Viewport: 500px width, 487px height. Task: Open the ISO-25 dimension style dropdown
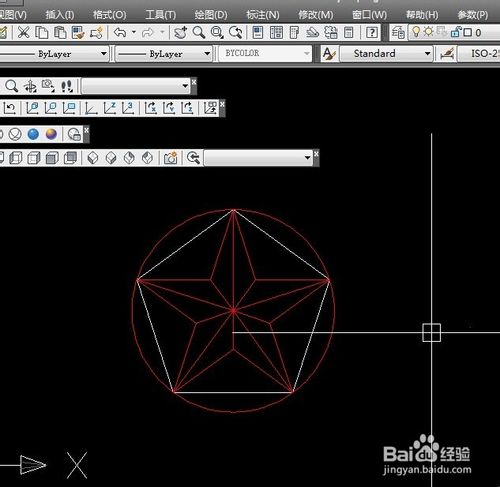[479, 54]
